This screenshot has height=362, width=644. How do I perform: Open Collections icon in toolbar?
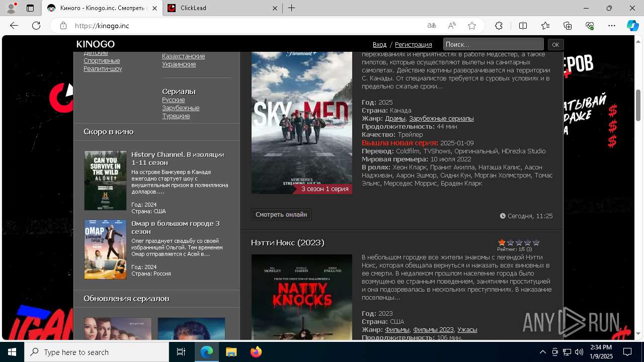[x=568, y=26]
